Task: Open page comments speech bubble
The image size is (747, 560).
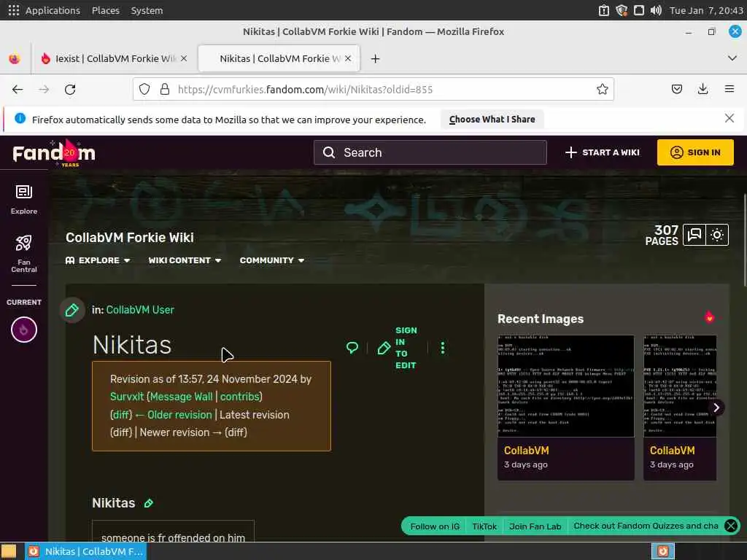Action: click(352, 348)
